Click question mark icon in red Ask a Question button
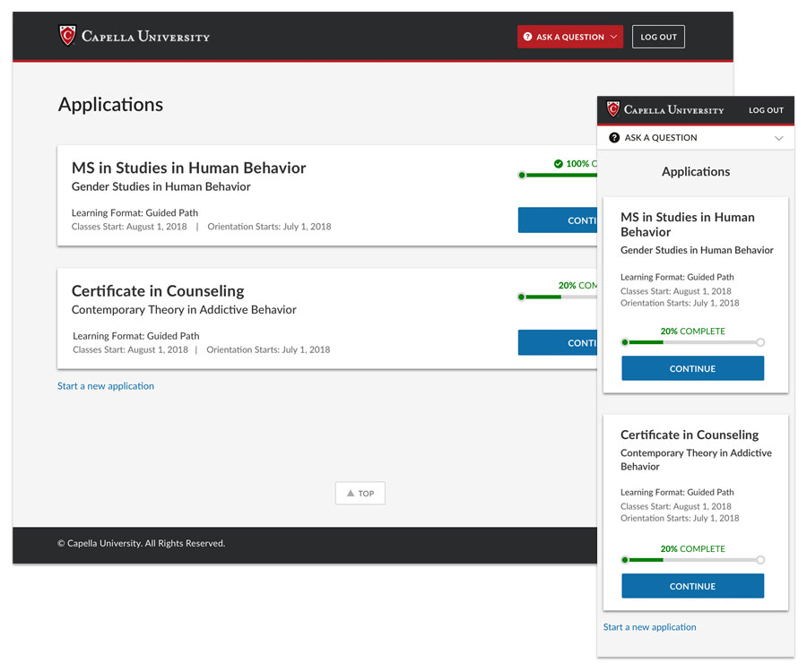 (527, 37)
